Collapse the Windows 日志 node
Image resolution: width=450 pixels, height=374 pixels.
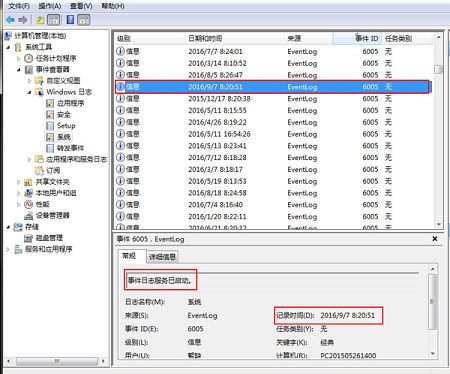coord(29,92)
